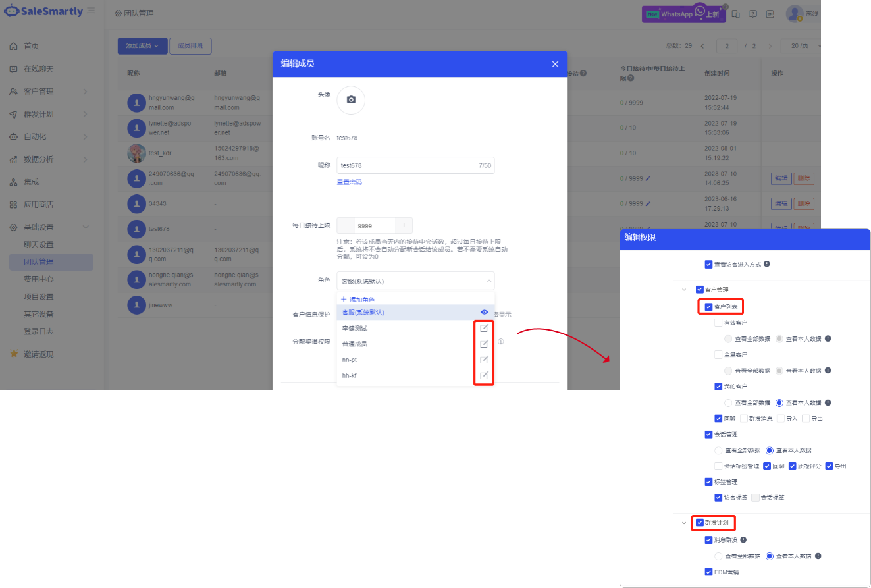The height and width of the screenshot is (588, 871).
Task: Open permission editor for 李健测试 role
Action: click(484, 328)
